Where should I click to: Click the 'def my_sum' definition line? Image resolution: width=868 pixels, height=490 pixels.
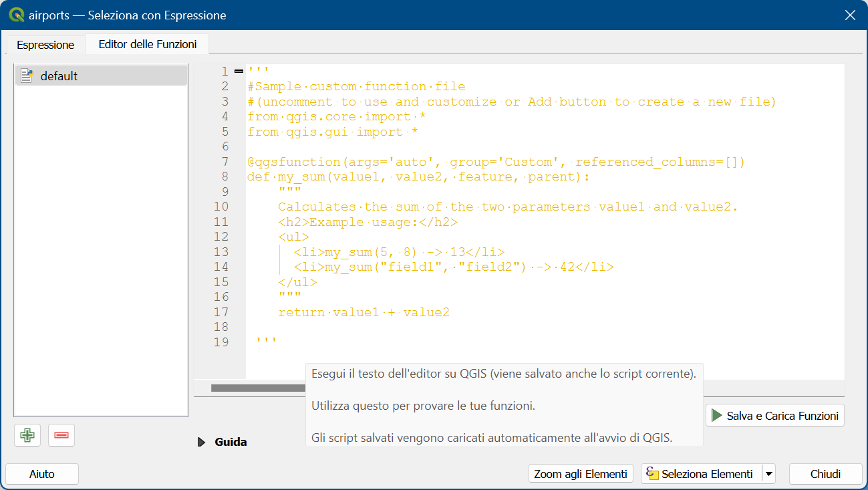(x=418, y=176)
